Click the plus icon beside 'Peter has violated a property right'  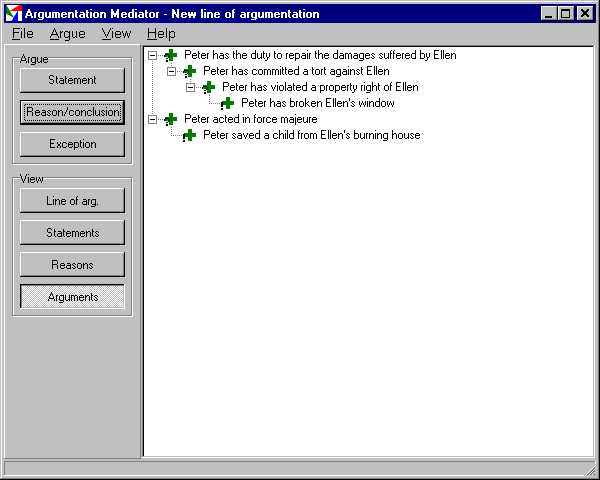tap(208, 87)
